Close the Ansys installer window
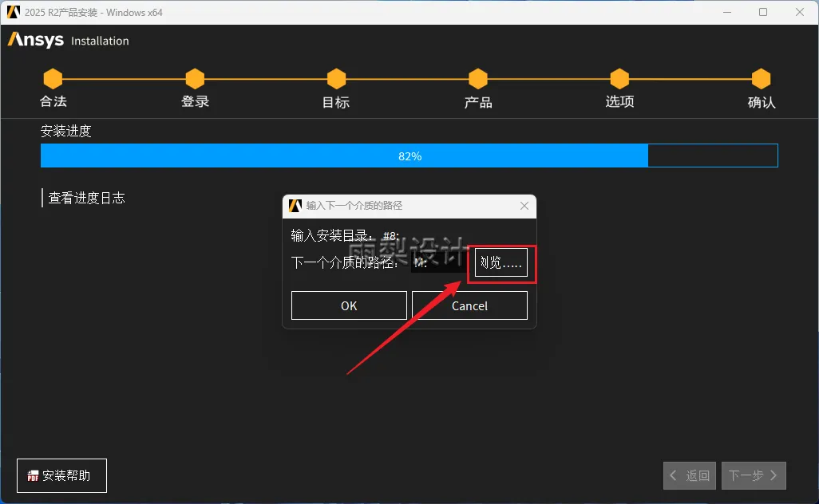 [800, 12]
